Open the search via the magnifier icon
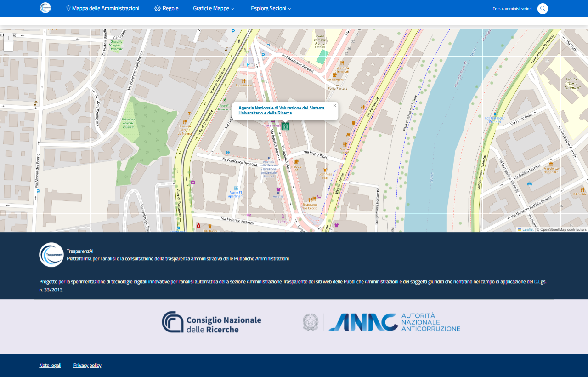 point(543,9)
